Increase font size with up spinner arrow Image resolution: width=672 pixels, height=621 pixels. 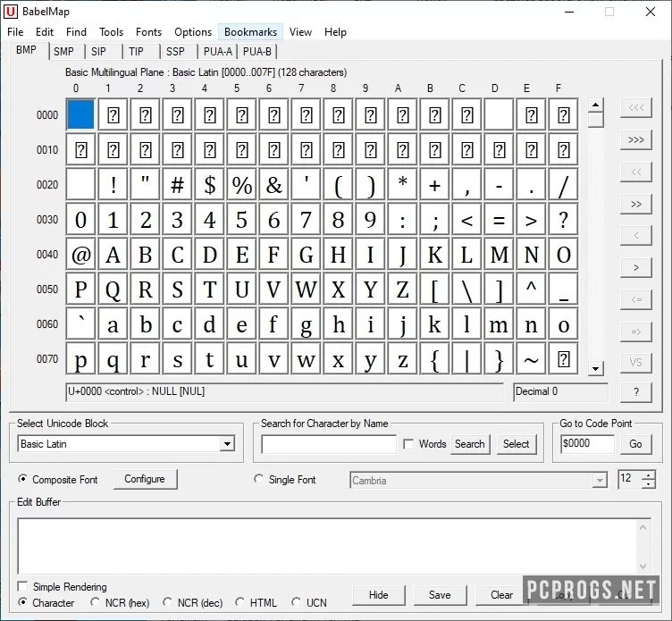coord(649,475)
